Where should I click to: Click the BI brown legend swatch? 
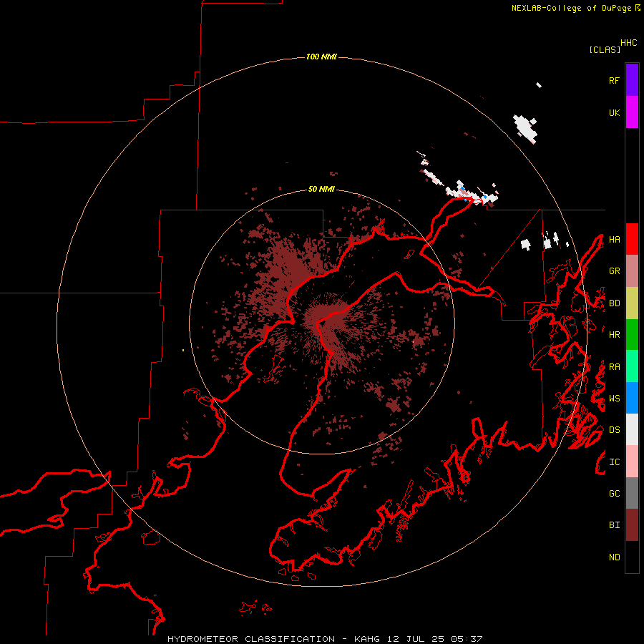pyautogui.click(x=632, y=525)
